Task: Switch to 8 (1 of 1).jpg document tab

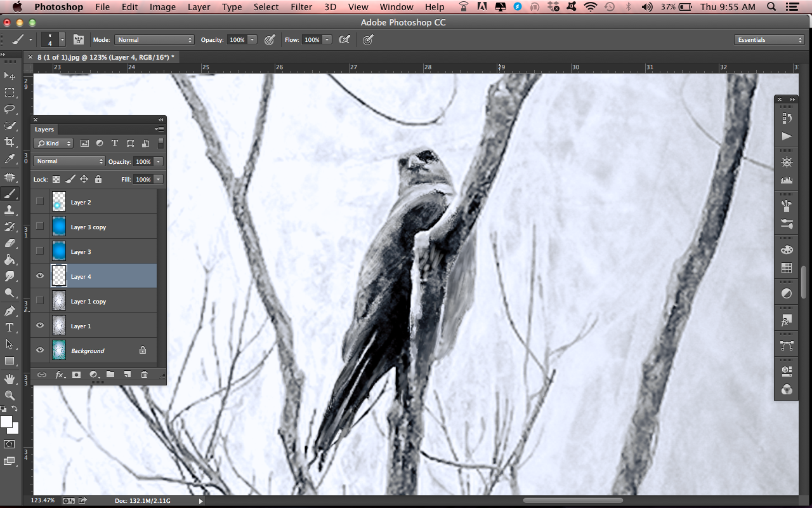Action: pyautogui.click(x=105, y=57)
